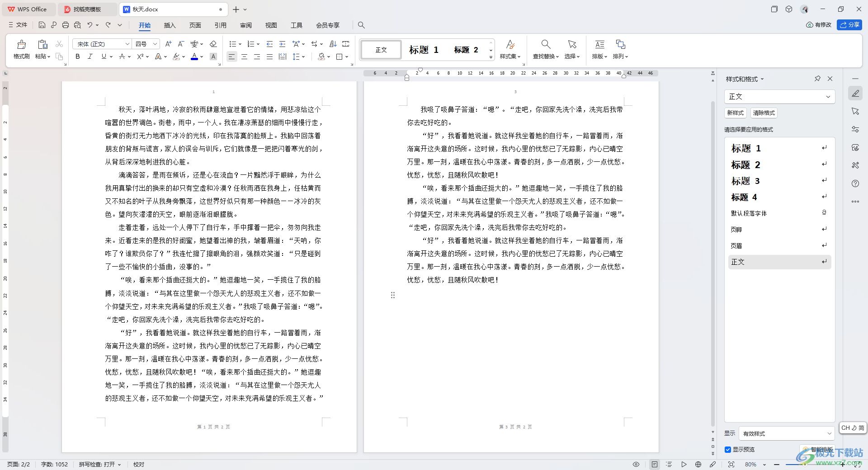This screenshot has width=868, height=470.
Task: Toggle eye protection mode eye icon
Action: point(636,464)
